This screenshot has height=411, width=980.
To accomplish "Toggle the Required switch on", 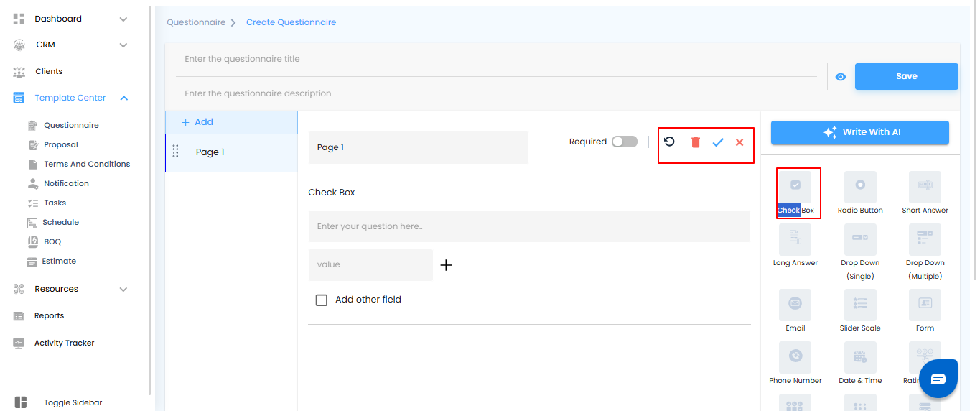I will pyautogui.click(x=624, y=142).
